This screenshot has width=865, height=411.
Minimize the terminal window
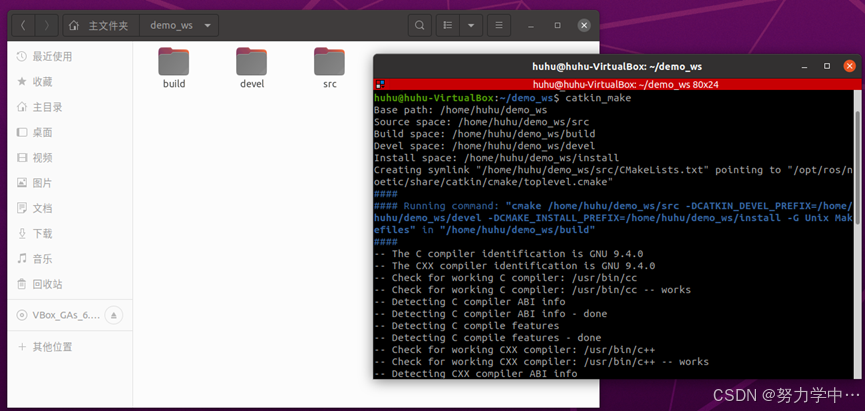(804, 66)
